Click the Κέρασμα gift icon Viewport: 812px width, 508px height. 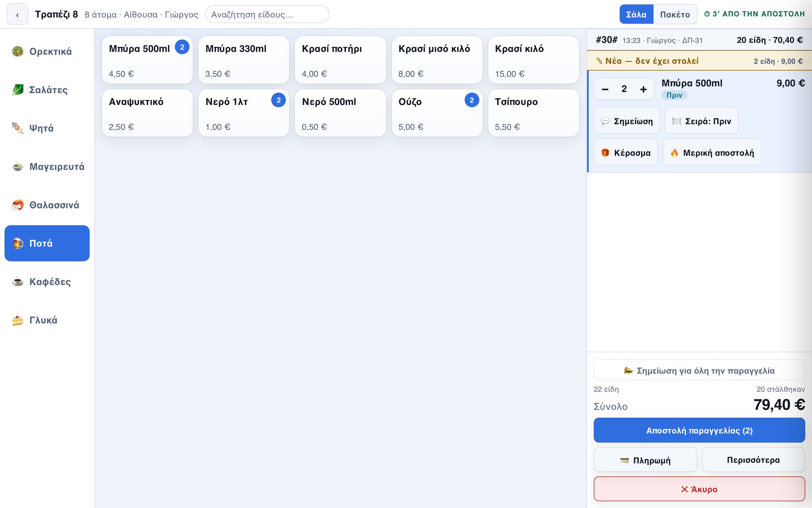coord(605,153)
